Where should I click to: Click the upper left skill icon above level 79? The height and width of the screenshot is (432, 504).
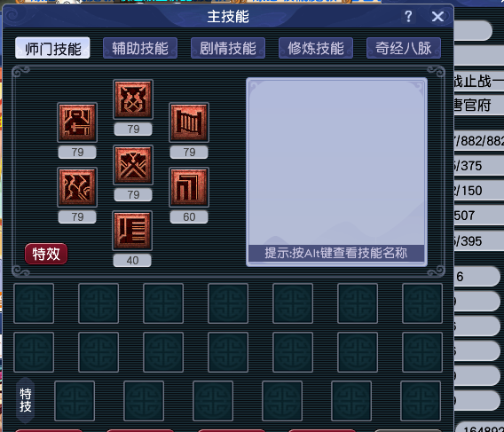pyautogui.click(x=77, y=122)
